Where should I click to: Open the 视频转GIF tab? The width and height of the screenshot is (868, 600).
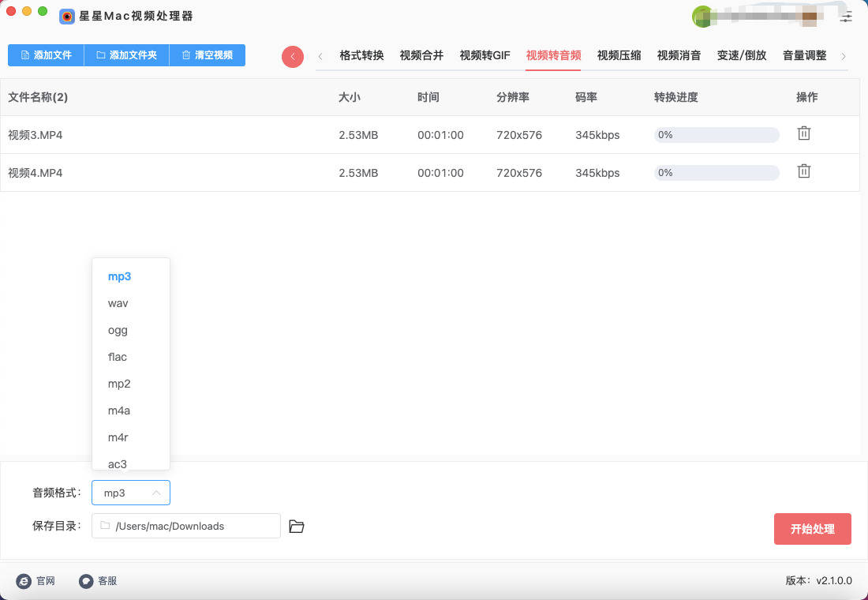tap(485, 55)
